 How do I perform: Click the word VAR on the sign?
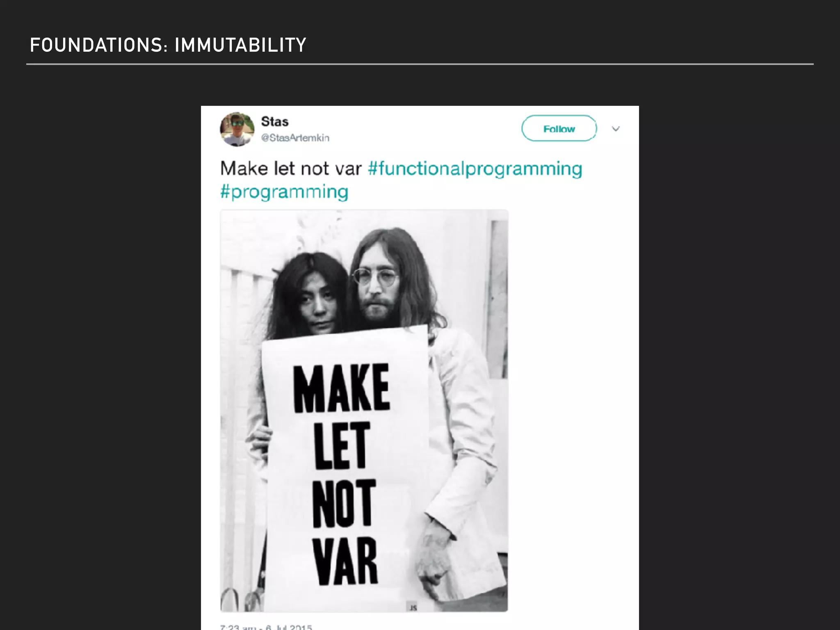345,561
